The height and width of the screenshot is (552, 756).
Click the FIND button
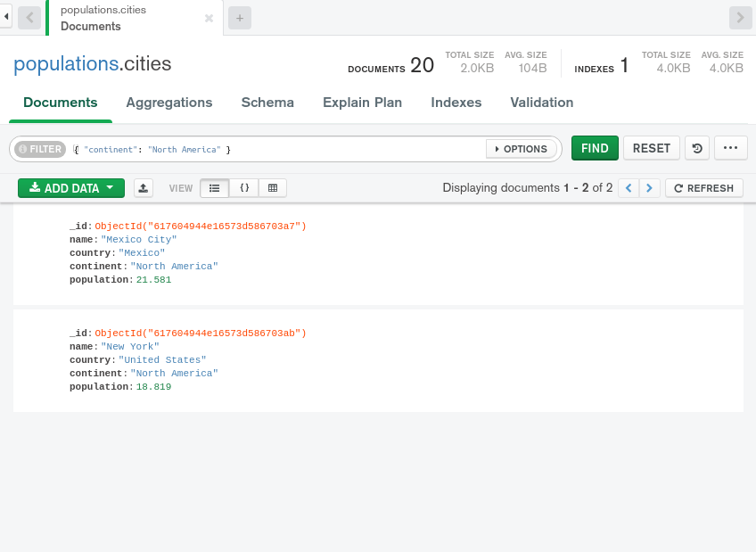594,148
